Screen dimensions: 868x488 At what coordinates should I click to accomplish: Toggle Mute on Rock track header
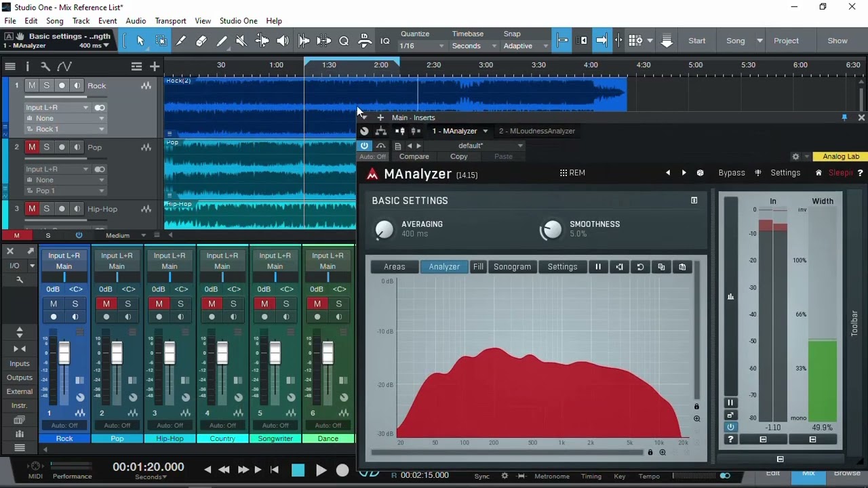(x=32, y=85)
